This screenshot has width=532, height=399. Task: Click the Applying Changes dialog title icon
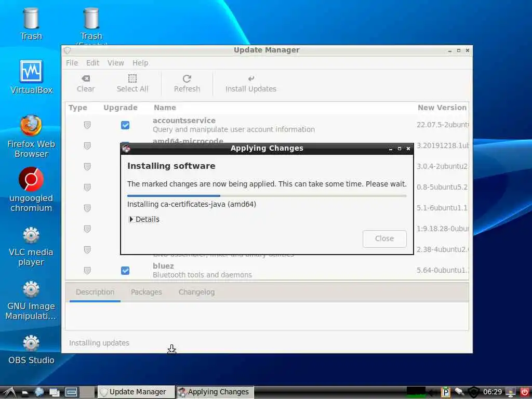click(126, 148)
